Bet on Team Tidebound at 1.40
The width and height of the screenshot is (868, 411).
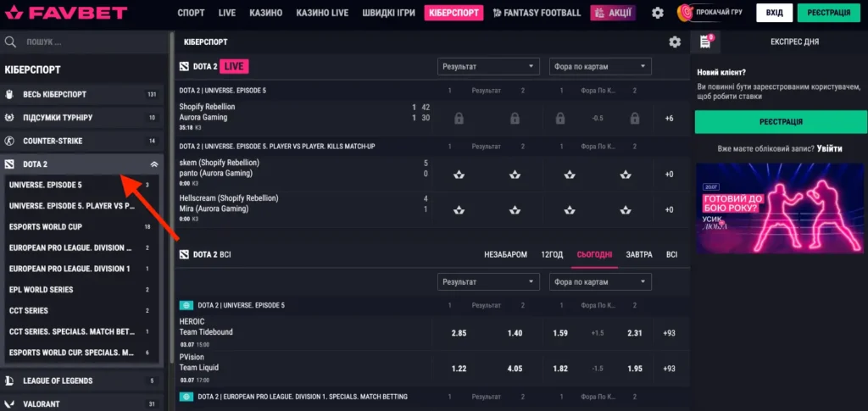click(x=515, y=333)
